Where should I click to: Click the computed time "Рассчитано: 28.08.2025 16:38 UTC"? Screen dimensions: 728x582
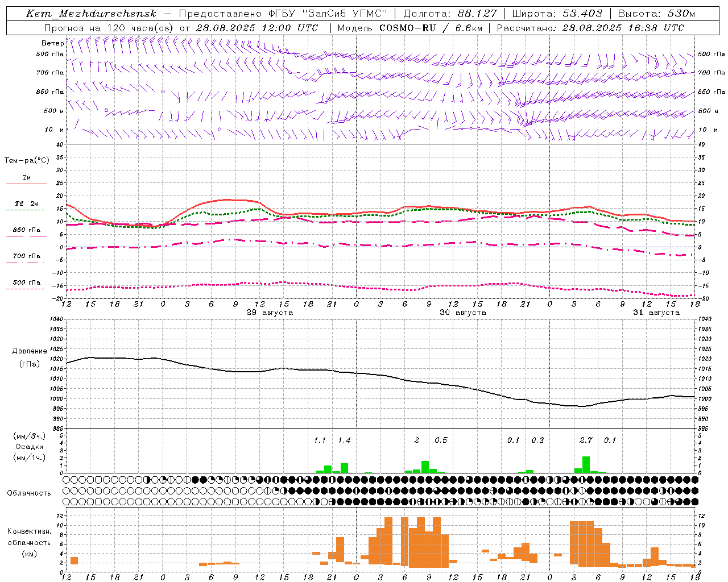[590, 28]
